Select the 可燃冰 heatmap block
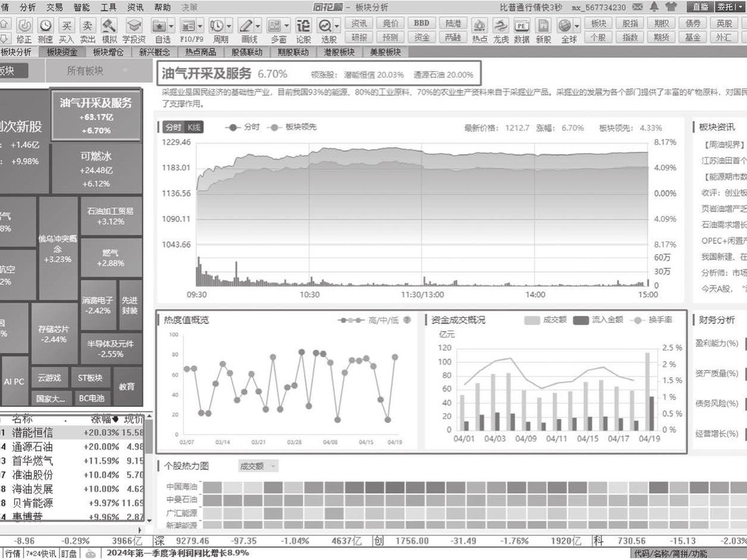Viewport: 747px width, 560px height. pyautogui.click(x=96, y=168)
